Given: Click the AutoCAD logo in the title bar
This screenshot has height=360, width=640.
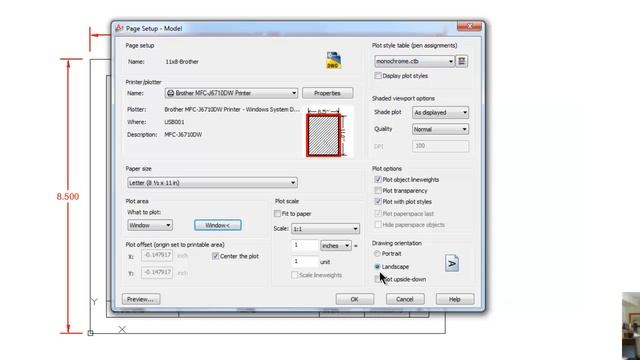Looking at the screenshot, I should click(119, 28).
